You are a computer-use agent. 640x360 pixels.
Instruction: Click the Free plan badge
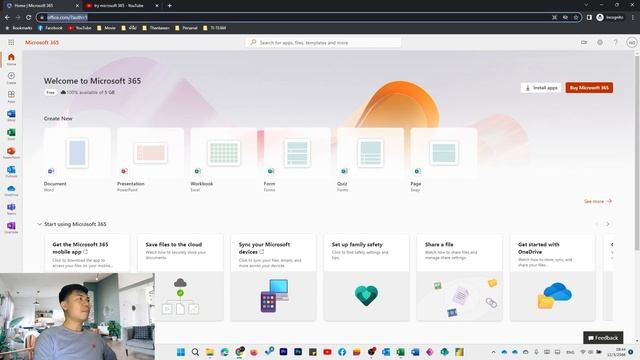[50, 92]
